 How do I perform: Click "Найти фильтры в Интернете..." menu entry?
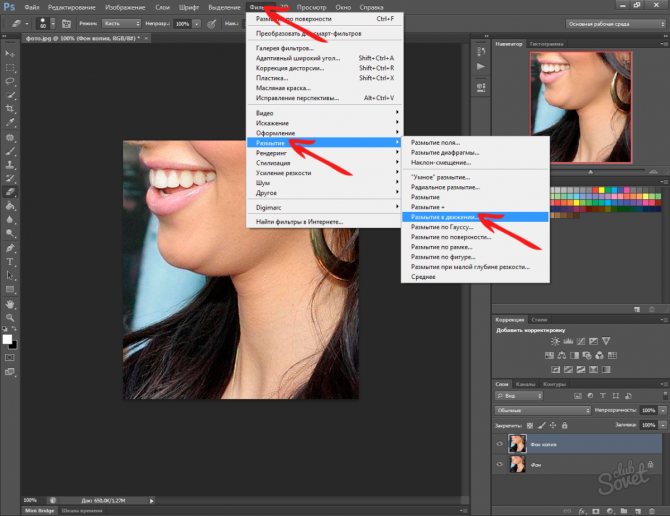(x=299, y=221)
